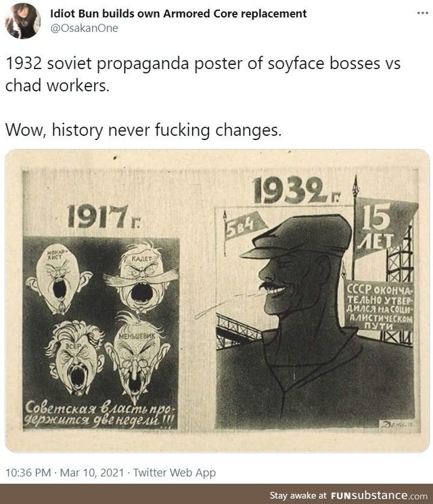Click the Mar 10, 2021 date

coord(92,472)
